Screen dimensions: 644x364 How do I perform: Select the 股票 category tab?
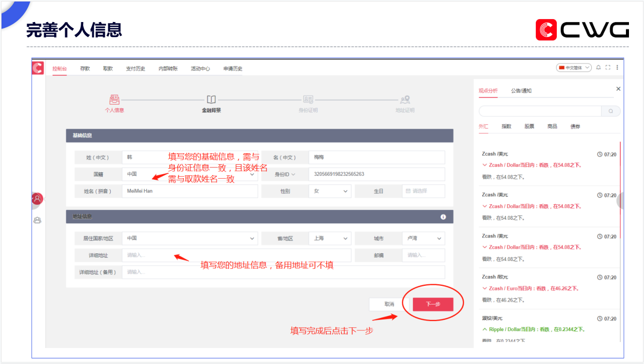click(529, 127)
